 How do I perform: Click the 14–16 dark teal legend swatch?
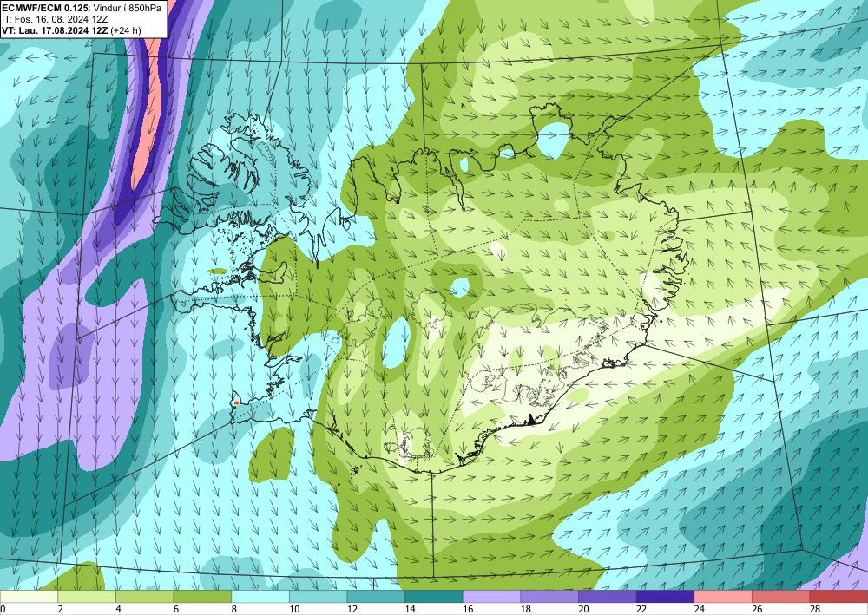coord(433,596)
